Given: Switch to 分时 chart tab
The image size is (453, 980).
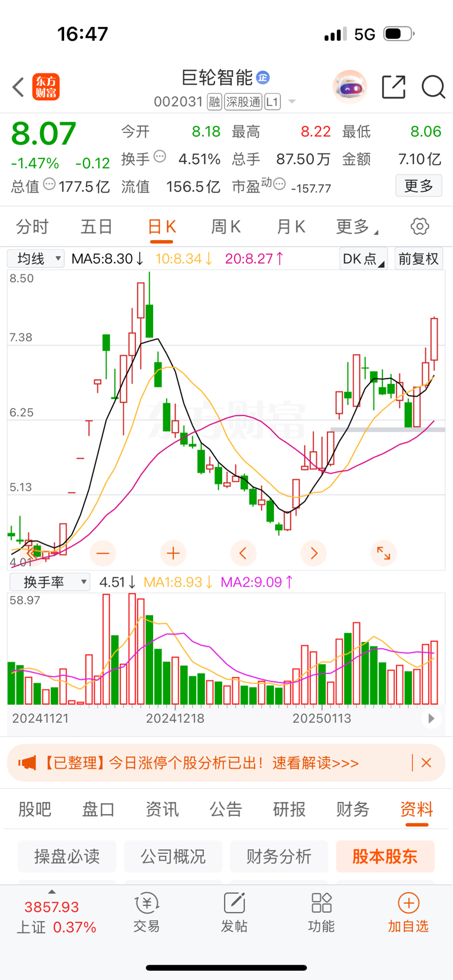Looking at the screenshot, I should click(x=32, y=227).
